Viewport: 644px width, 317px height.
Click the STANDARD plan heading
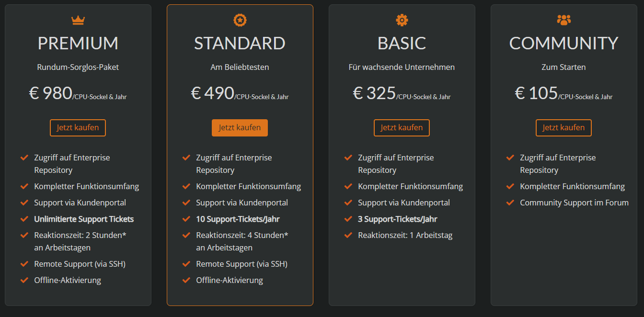tap(240, 44)
